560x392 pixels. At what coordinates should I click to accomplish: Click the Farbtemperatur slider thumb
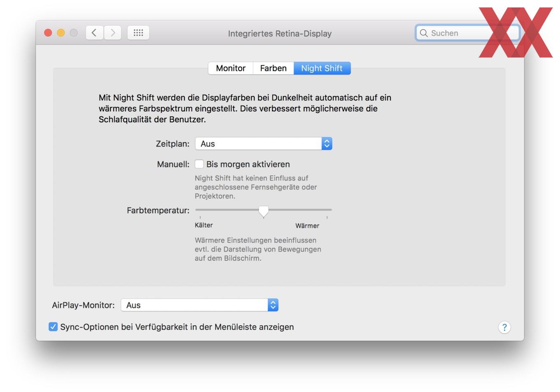click(264, 212)
